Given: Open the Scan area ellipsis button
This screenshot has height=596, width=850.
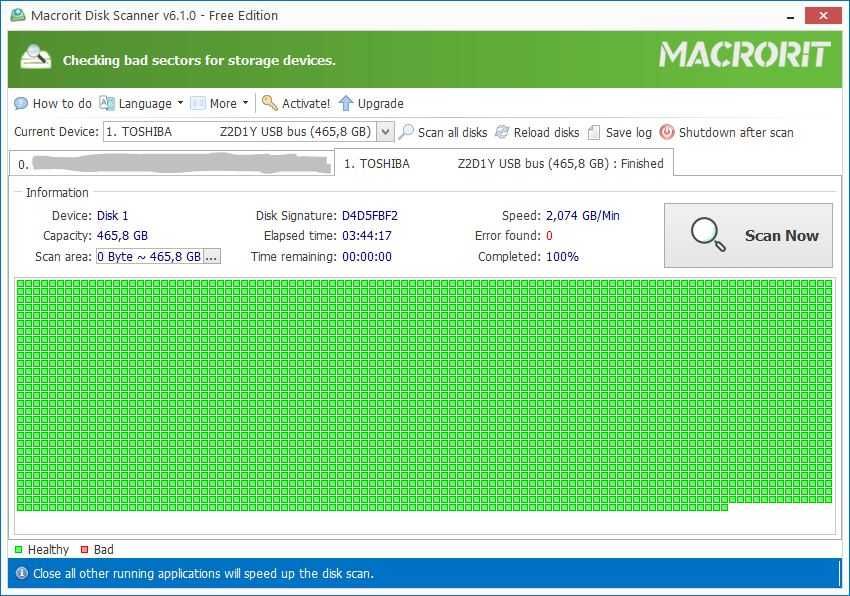Looking at the screenshot, I should (x=211, y=257).
